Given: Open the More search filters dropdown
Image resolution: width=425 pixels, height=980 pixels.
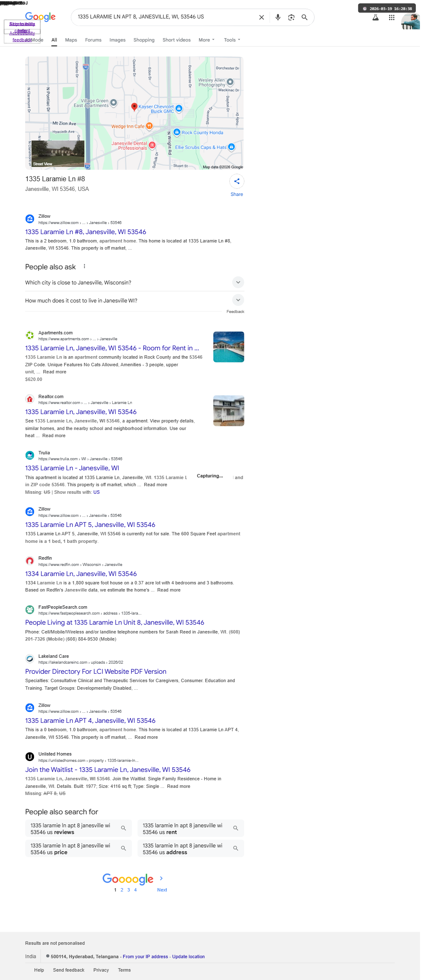Looking at the screenshot, I should (x=206, y=40).
